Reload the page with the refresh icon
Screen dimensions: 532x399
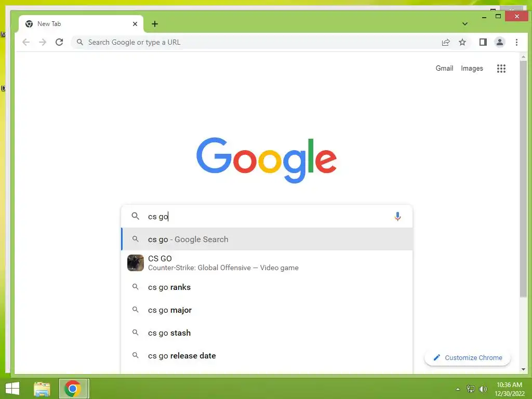point(59,42)
